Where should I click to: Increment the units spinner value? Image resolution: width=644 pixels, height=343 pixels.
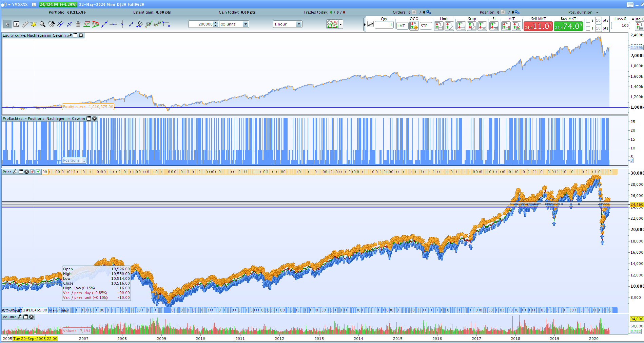coord(216,23)
